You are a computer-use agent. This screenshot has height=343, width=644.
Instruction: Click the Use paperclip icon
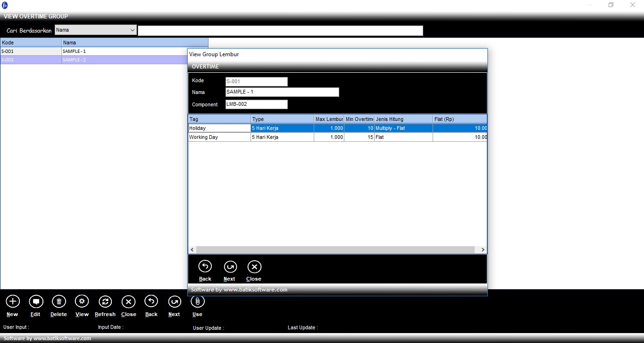pyautogui.click(x=197, y=301)
